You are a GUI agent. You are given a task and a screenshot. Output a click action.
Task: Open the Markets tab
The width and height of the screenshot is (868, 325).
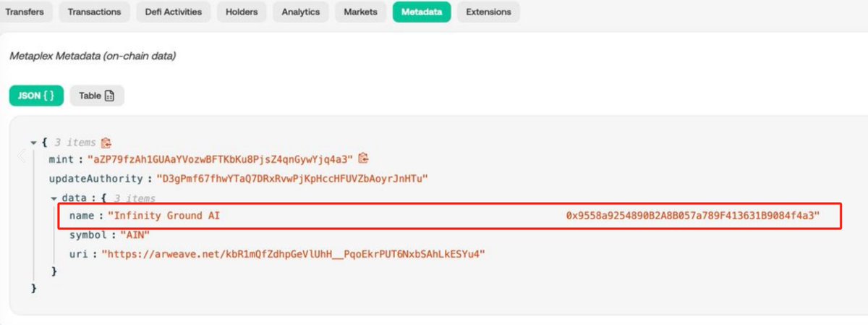point(360,12)
